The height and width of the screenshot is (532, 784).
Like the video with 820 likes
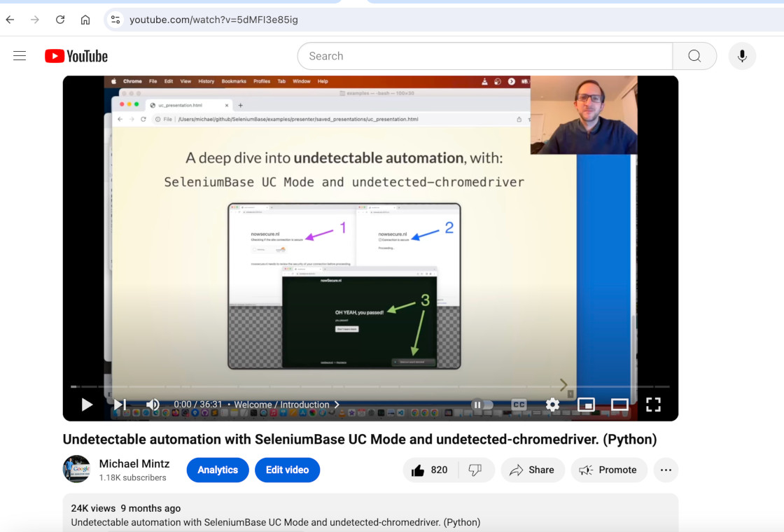tap(430, 470)
